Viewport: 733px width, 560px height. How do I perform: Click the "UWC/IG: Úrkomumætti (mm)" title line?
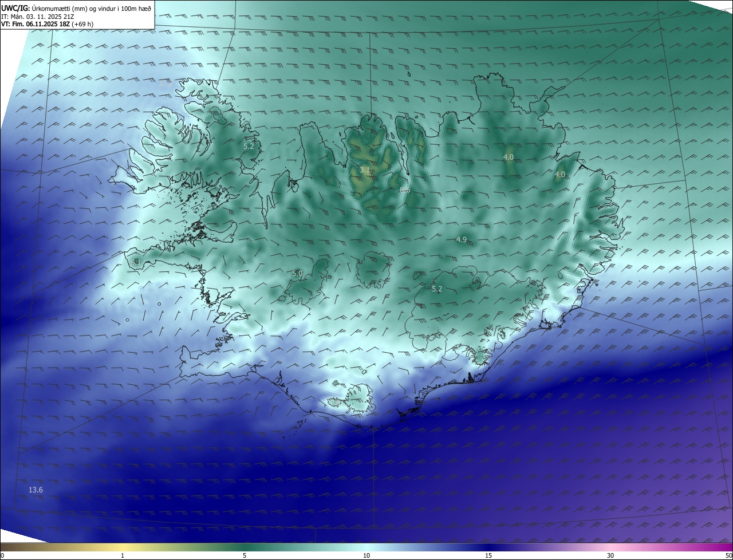coord(76,8)
